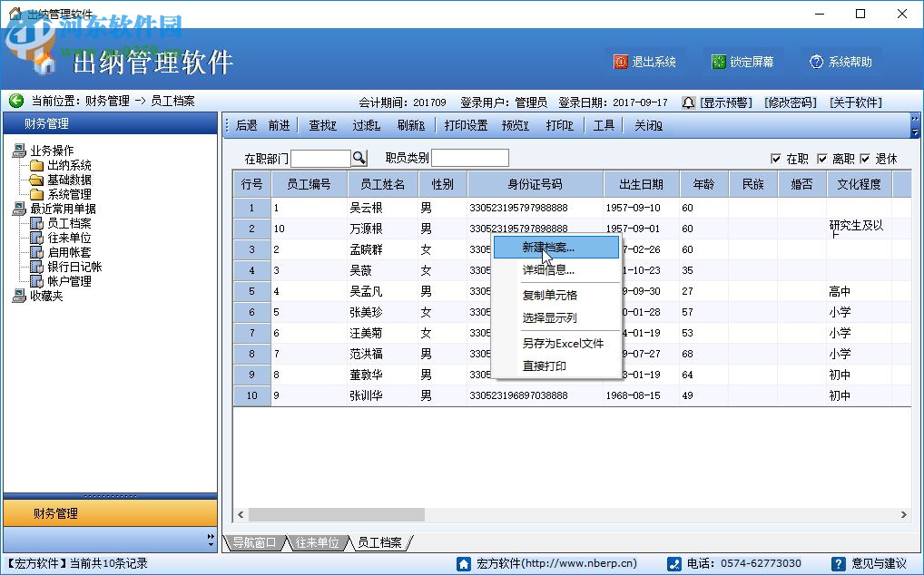Click the 职员类别 input field
Image resolution: width=924 pixels, height=575 pixels.
tap(468, 157)
